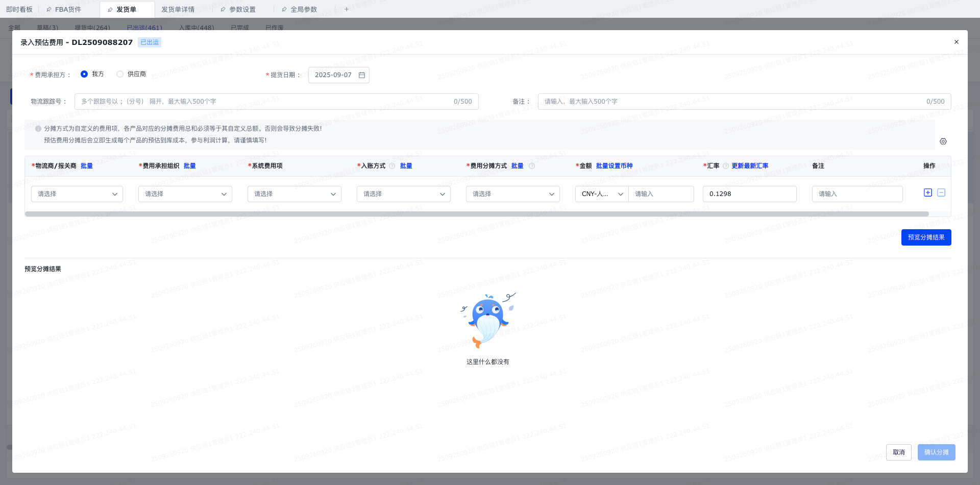Click the help icon beside 汇率
This screenshot has height=485, width=980.
pos(726,166)
